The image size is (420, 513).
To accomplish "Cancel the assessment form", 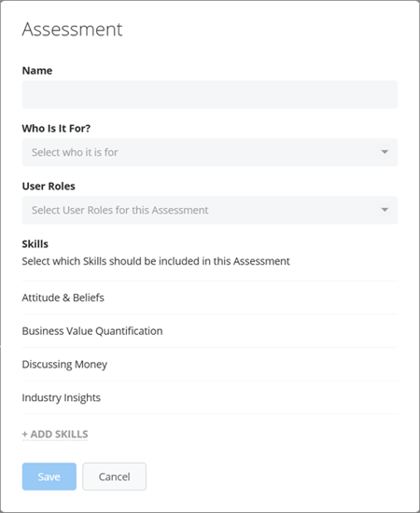I will pyautogui.click(x=114, y=477).
